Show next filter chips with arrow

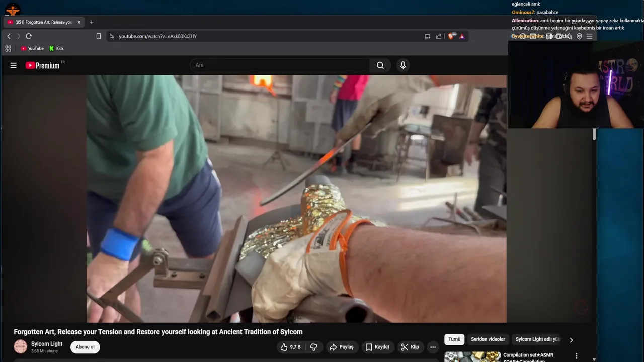[571, 340]
